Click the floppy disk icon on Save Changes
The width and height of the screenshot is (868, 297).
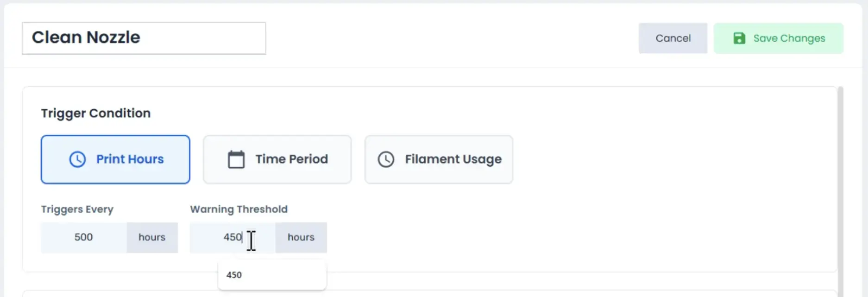[x=739, y=38]
